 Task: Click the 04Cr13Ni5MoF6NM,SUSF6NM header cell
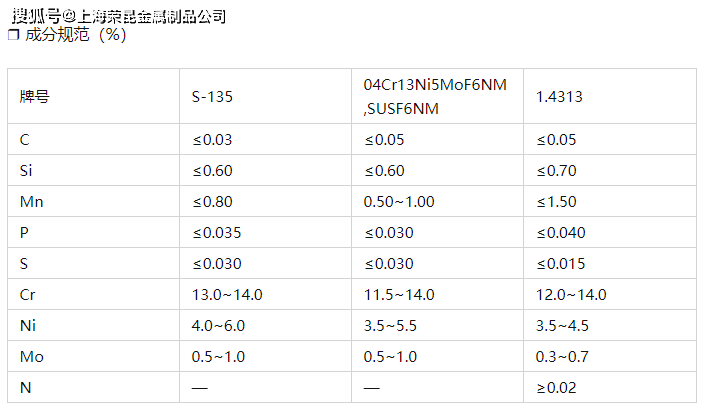pyautogui.click(x=435, y=96)
